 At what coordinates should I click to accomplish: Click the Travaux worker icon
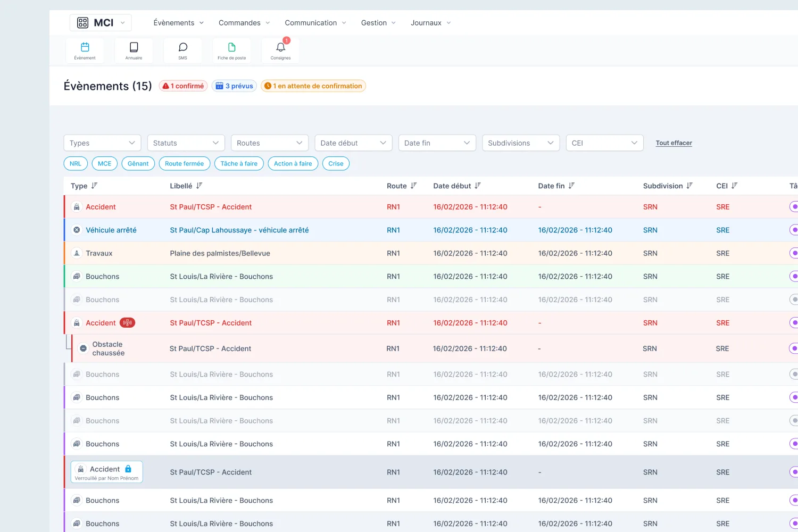77,253
